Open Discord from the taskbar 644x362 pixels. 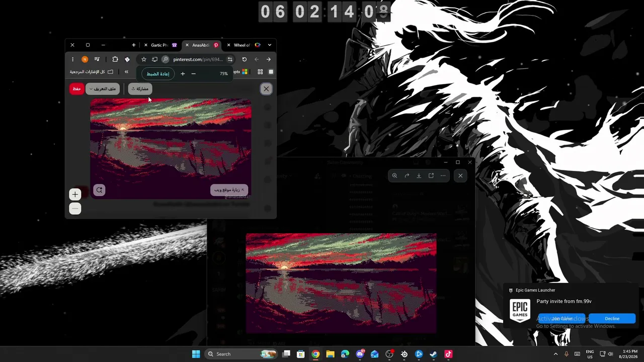360,354
